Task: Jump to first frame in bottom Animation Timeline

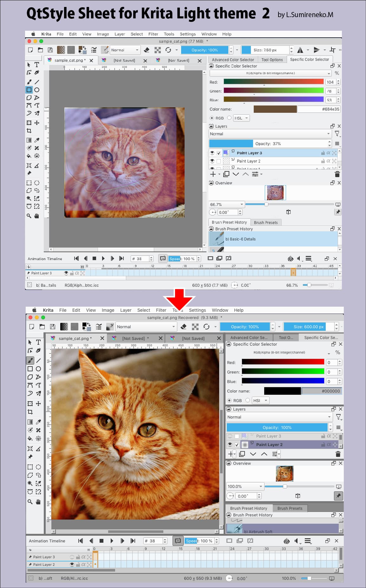Action: tap(81, 541)
